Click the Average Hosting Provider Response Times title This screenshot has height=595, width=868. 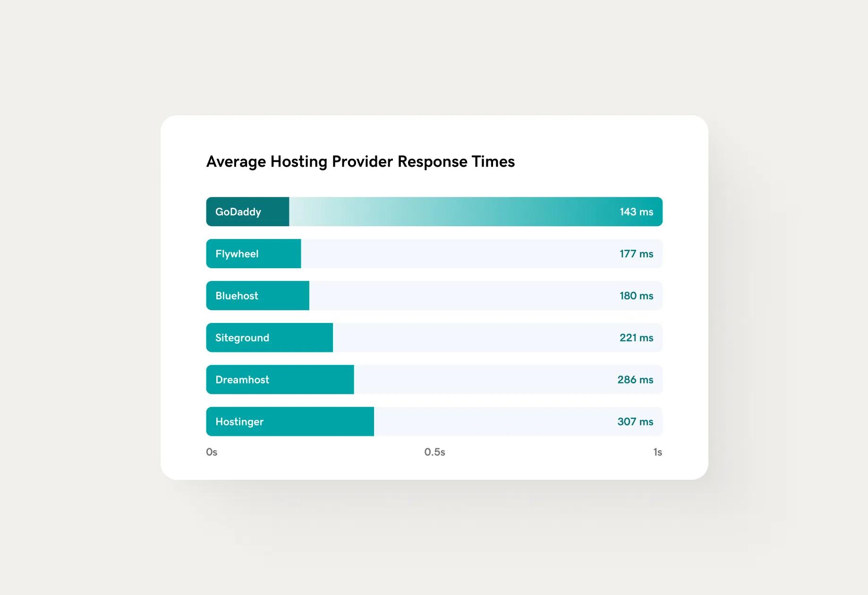360,161
